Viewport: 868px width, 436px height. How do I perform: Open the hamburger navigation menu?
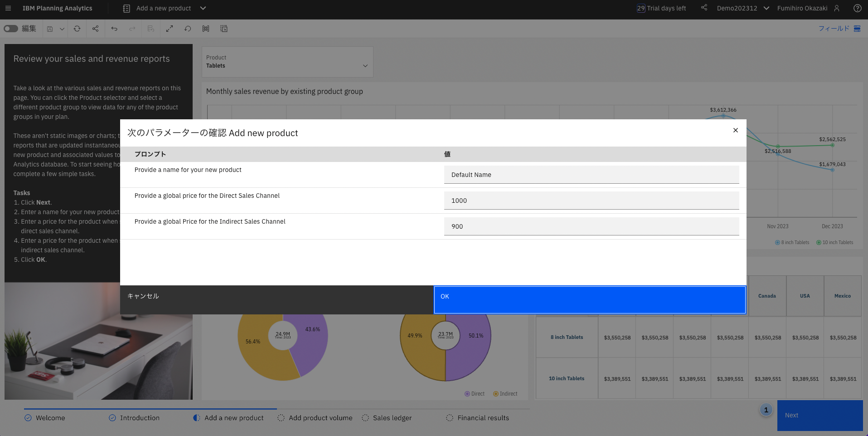pyautogui.click(x=8, y=8)
